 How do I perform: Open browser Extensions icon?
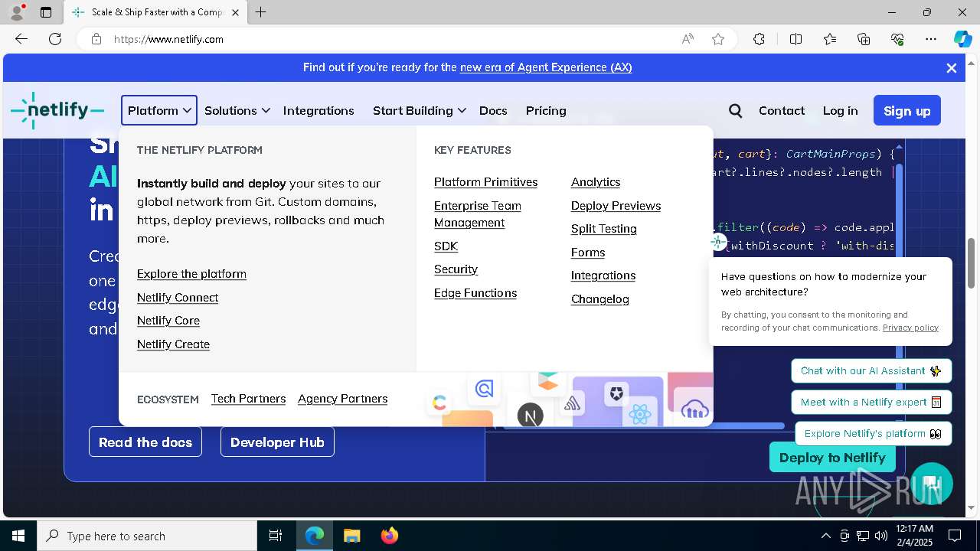759,39
